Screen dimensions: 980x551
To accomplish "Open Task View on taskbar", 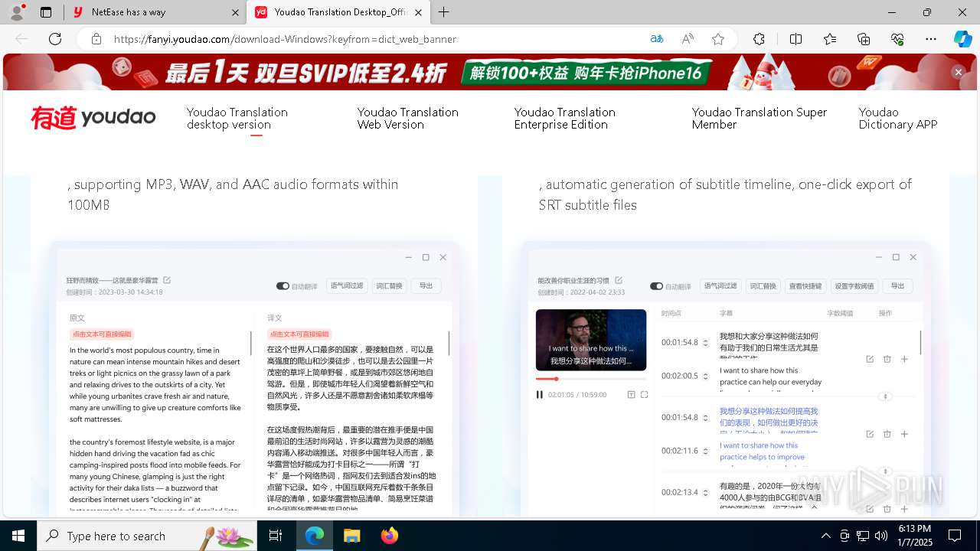I will (276, 536).
